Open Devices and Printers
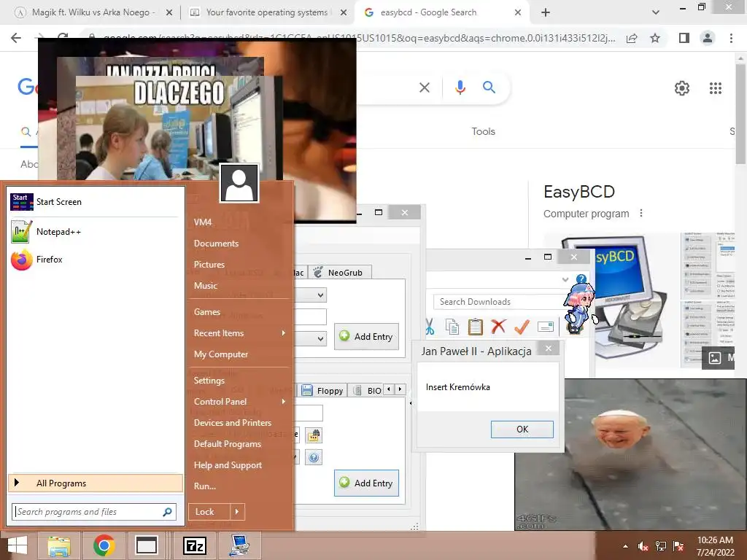Viewport: 747px width, 560px height. tap(233, 423)
